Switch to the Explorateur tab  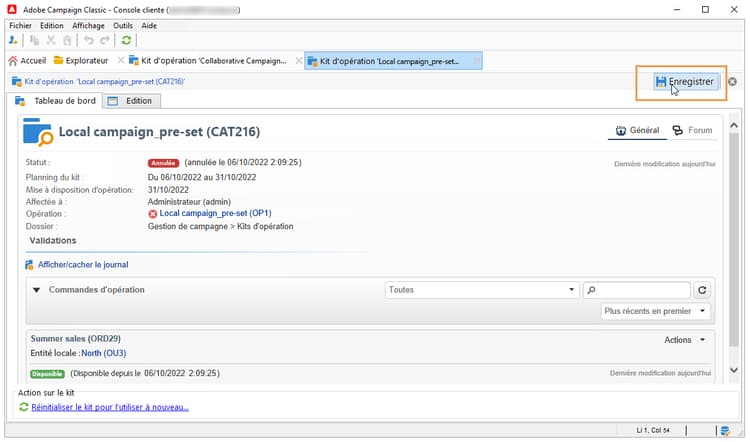(x=81, y=60)
